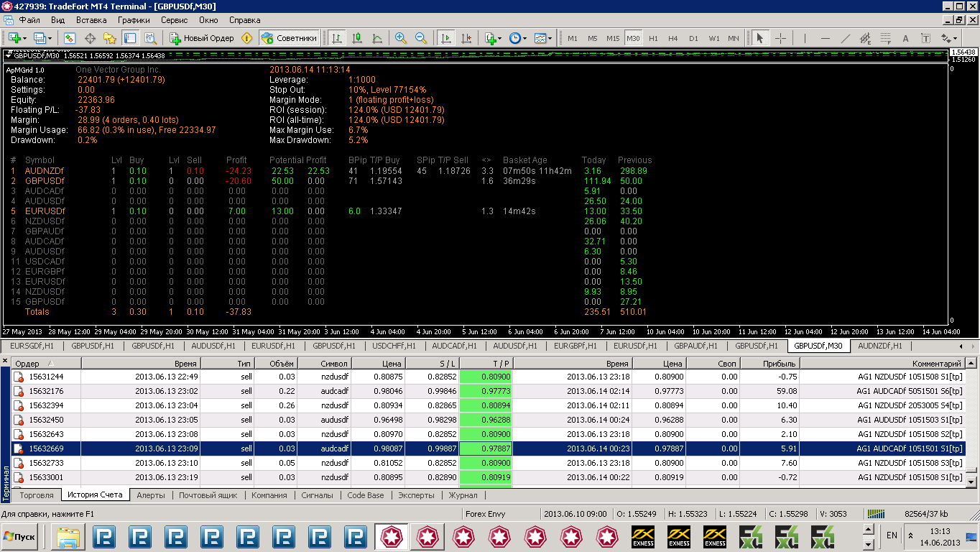Open the Data Window crosshair icon
The height and width of the screenshot is (552, 980).
(90, 38)
